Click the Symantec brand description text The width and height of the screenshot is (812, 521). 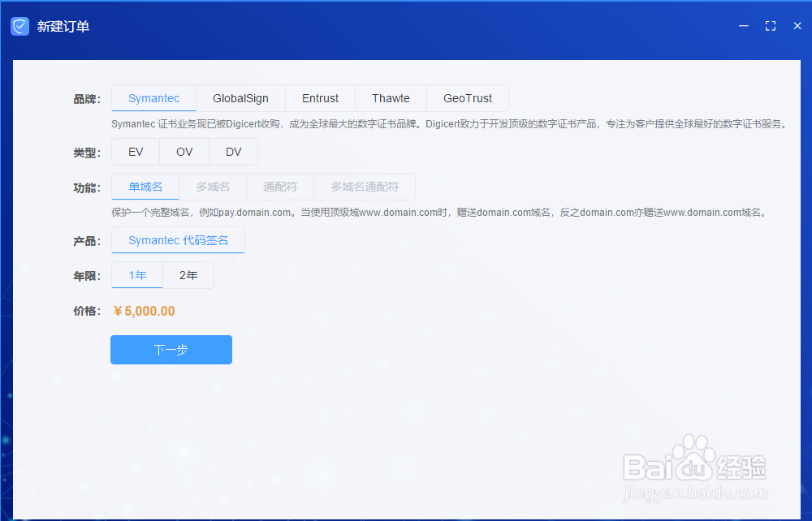pyautogui.click(x=450, y=124)
